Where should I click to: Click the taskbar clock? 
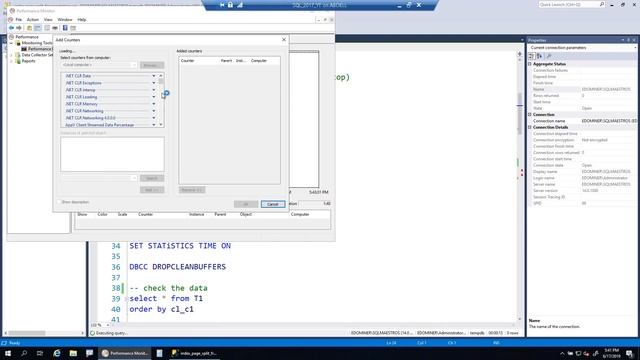[x=611, y=353]
